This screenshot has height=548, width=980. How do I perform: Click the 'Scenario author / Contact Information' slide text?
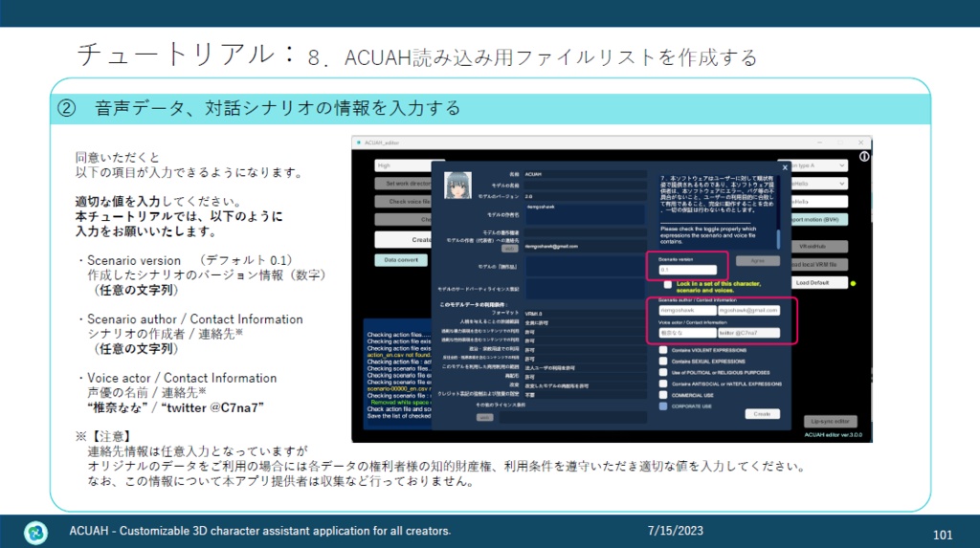click(x=194, y=319)
